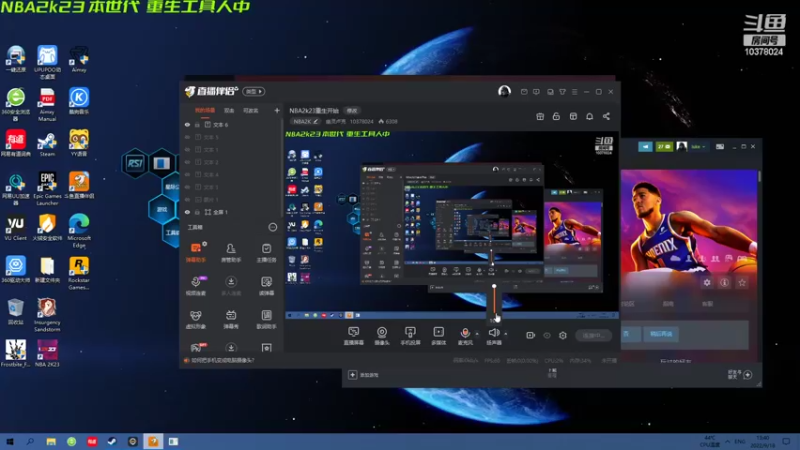This screenshot has height=450, width=800.
Task: Click the share icon in streaming app
Action: click(x=606, y=116)
